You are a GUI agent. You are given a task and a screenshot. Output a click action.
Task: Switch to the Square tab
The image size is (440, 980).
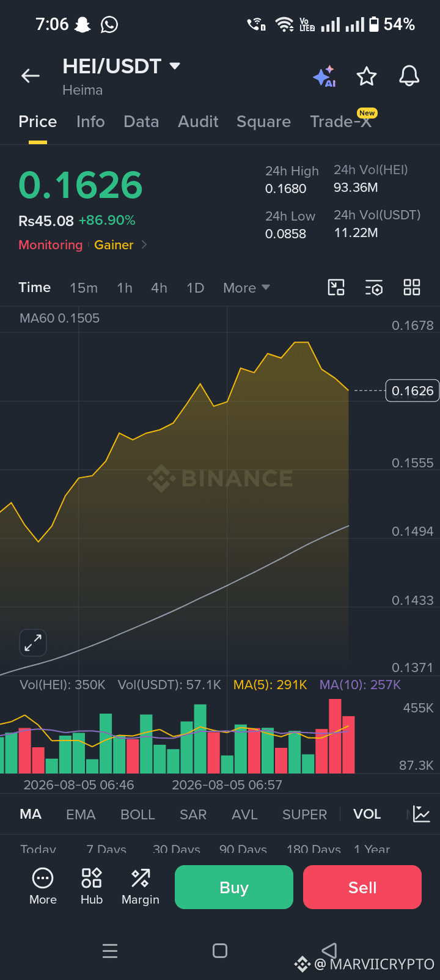coord(263,122)
